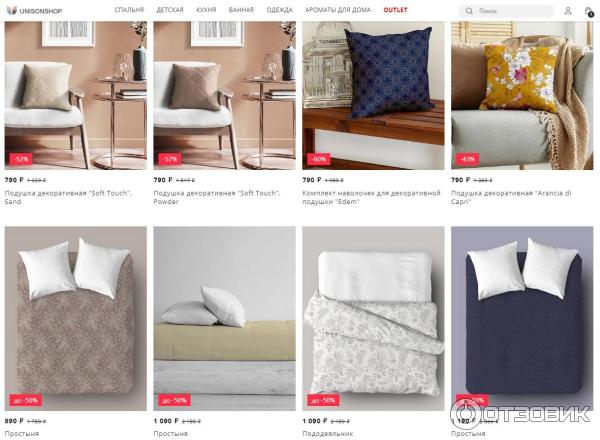Open the Спальня menu
This screenshot has height=440, width=600.
pyautogui.click(x=129, y=10)
